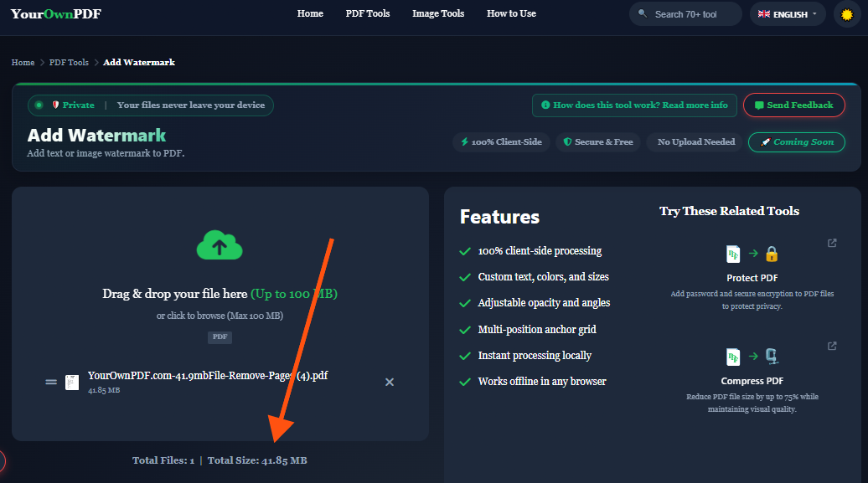Click the YourOwnPDF logo
This screenshot has height=483, width=868.
click(x=56, y=14)
